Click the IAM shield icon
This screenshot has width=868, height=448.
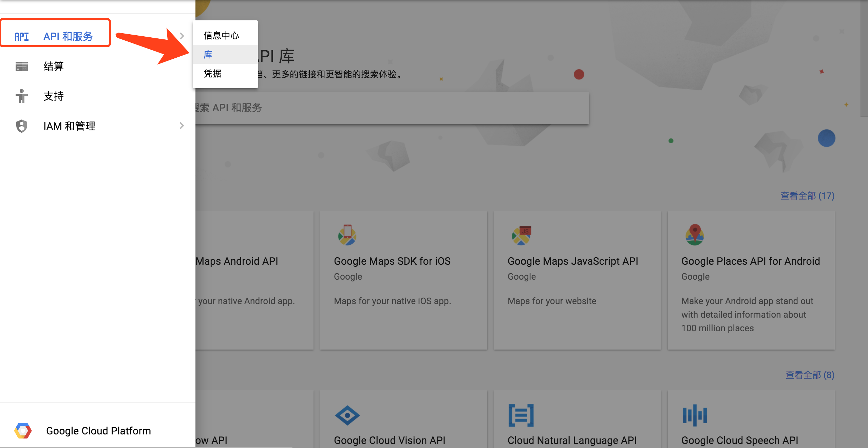[x=21, y=126]
